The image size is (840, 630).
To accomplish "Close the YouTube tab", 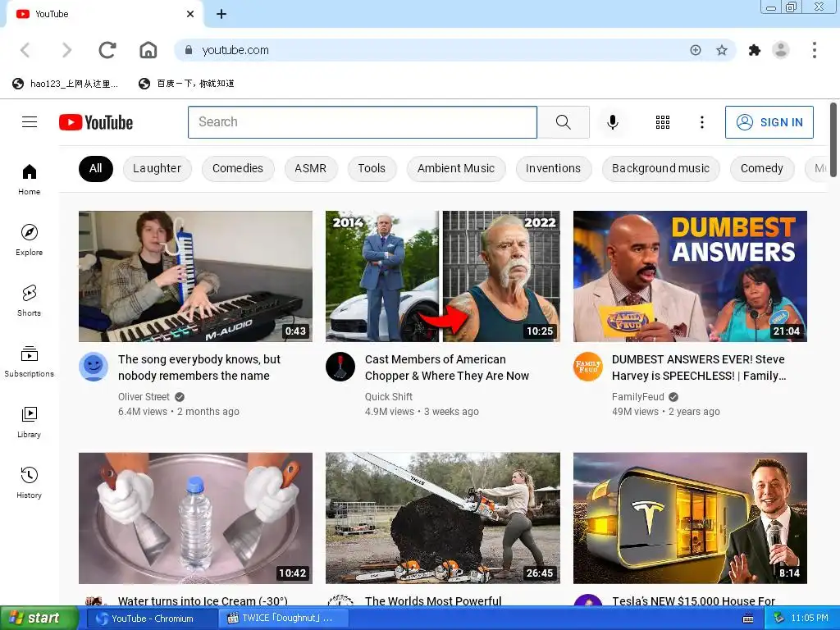I will (x=190, y=14).
